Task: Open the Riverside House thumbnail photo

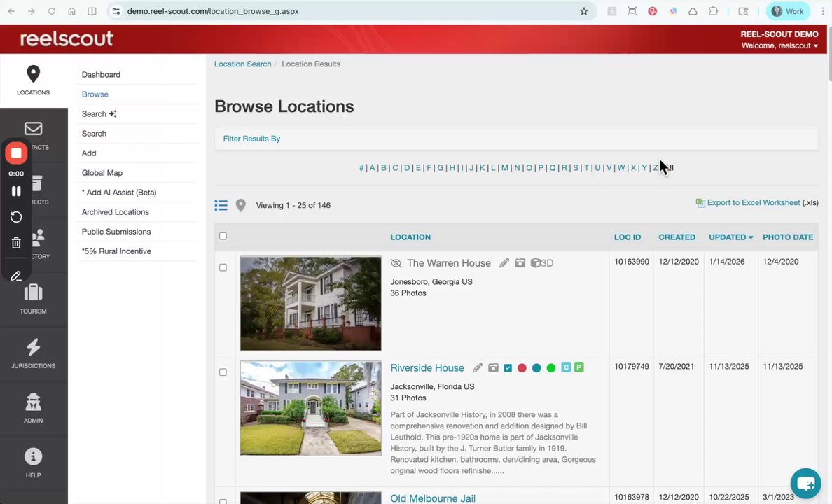Action: (x=310, y=409)
